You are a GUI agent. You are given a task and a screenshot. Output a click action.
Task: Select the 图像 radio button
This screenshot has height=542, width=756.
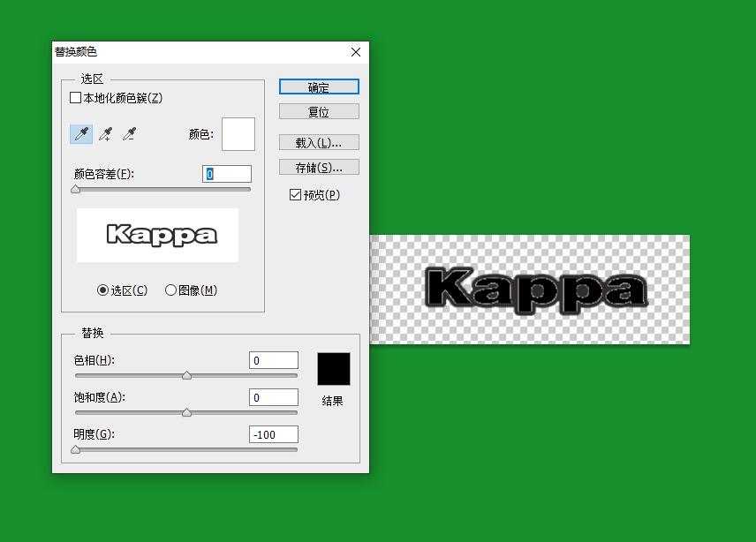click(170, 290)
